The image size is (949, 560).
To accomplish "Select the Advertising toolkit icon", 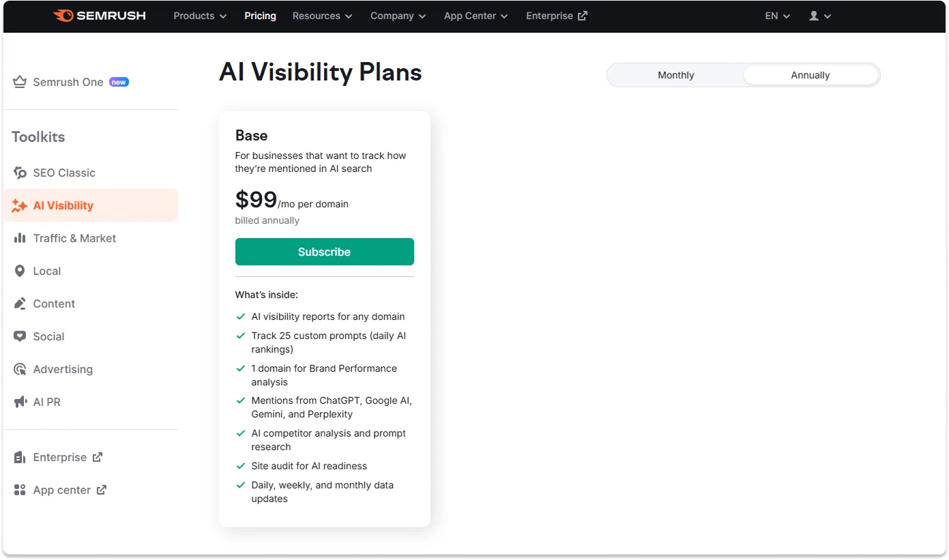I will 20,369.
